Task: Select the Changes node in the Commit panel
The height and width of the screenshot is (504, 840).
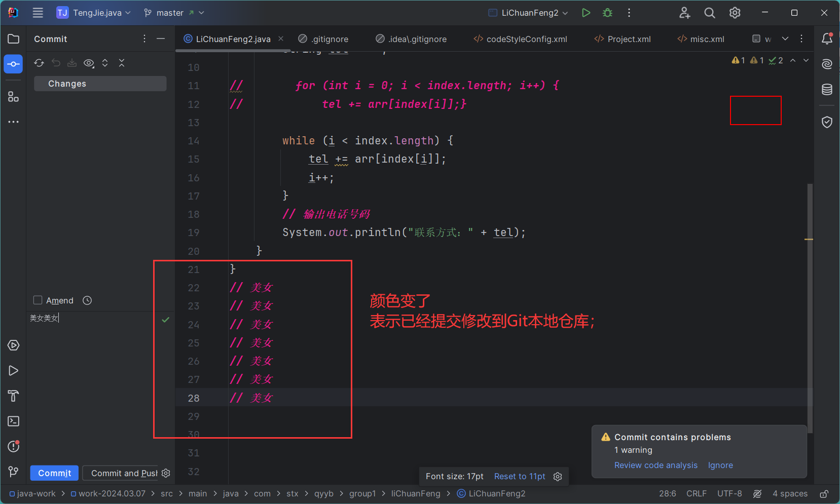Action: (x=100, y=84)
